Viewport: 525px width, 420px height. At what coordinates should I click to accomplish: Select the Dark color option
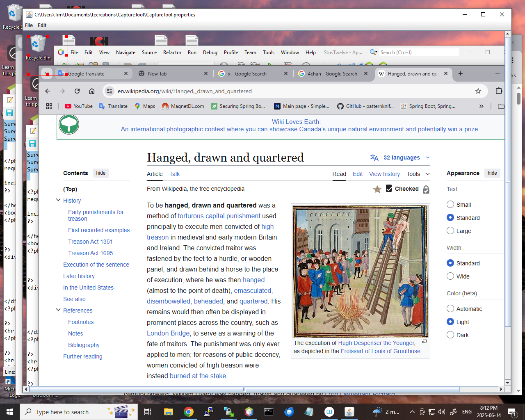(450, 335)
